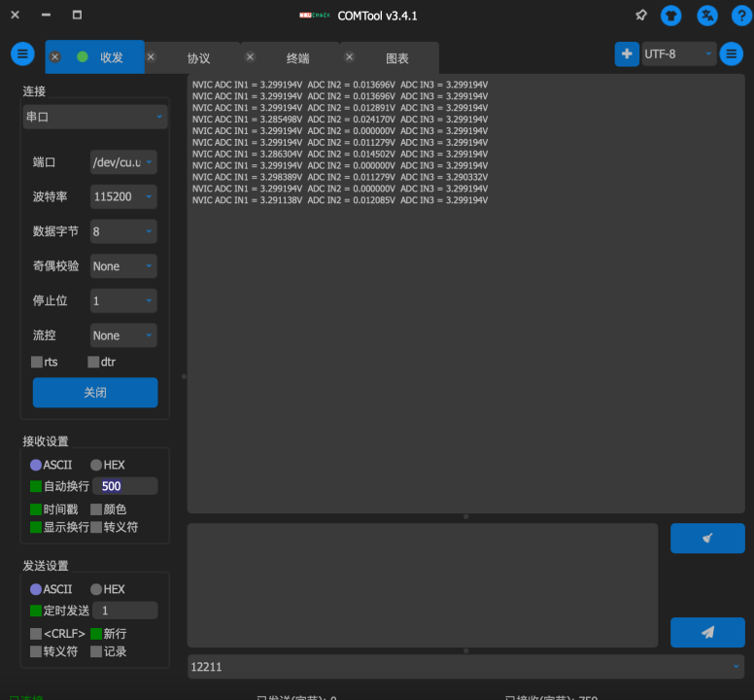Image resolution: width=754 pixels, height=700 pixels.
Task: Click the add plugin plus icon
Action: click(x=627, y=54)
